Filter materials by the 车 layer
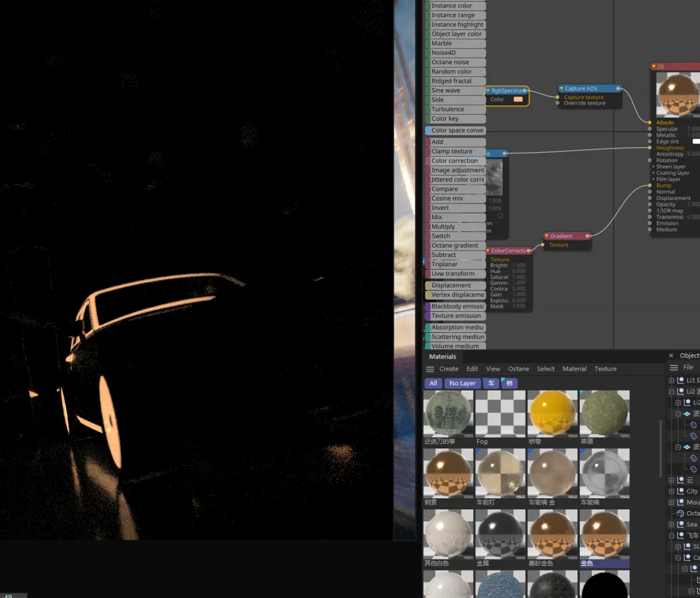 [491, 383]
